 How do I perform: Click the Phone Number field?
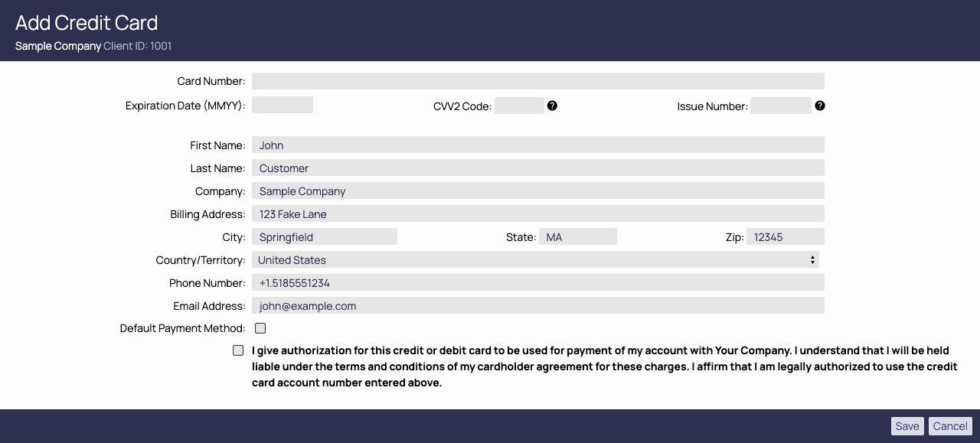click(538, 283)
